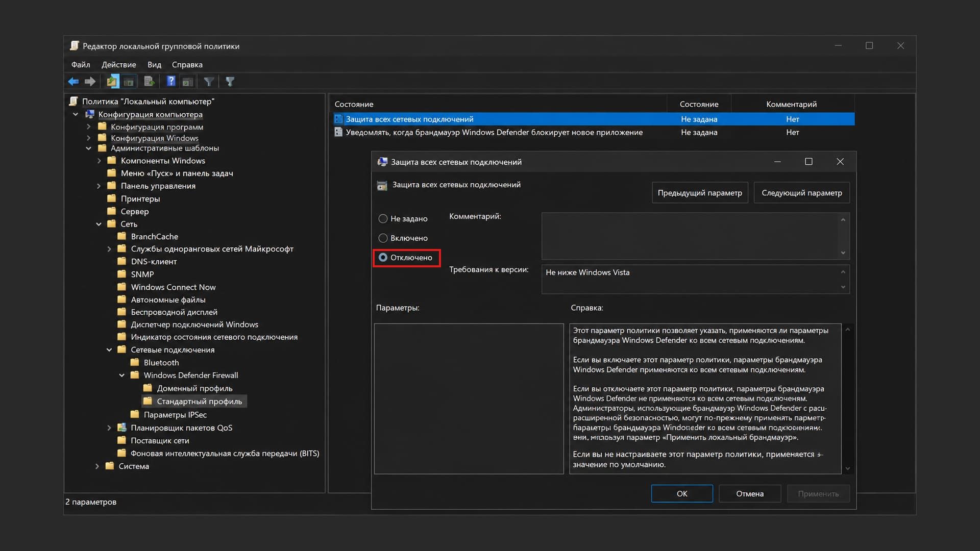Click the export list toolbar icon
980x551 pixels.
(149, 81)
